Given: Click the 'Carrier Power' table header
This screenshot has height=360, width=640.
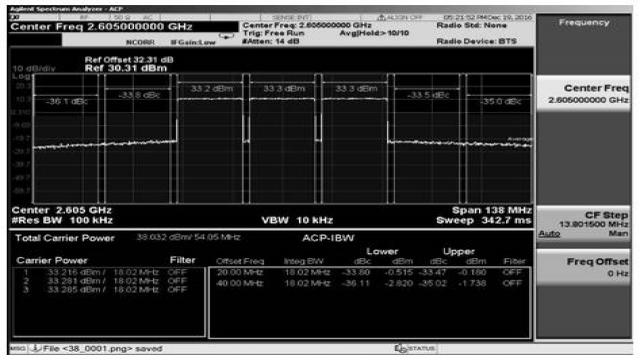Looking at the screenshot, I should click(x=52, y=260).
